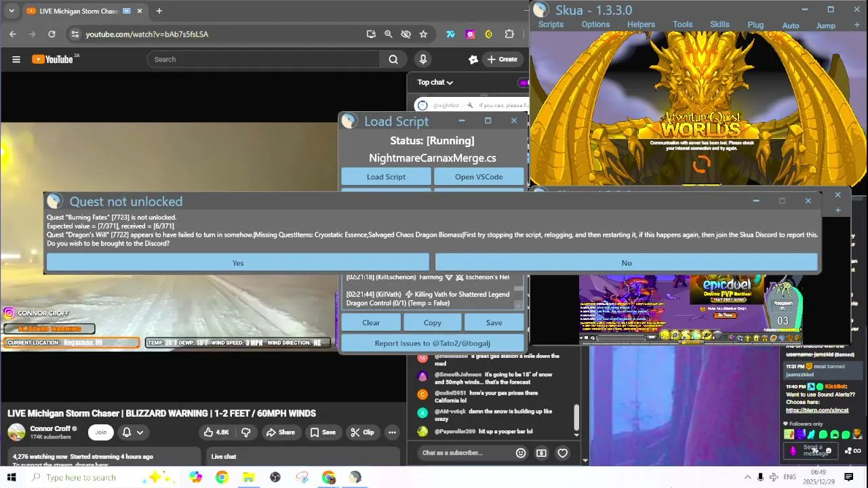
Task: Open the Windows notification center
Action: (848, 477)
